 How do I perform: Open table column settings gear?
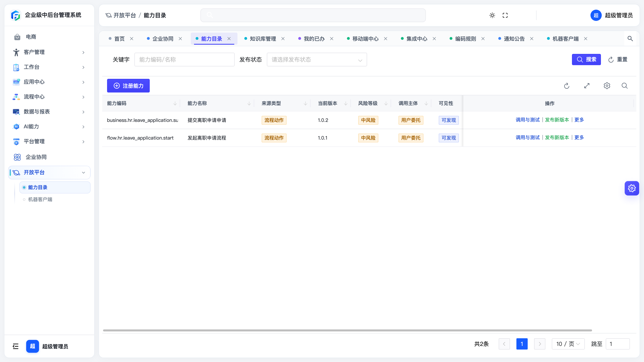point(607,86)
